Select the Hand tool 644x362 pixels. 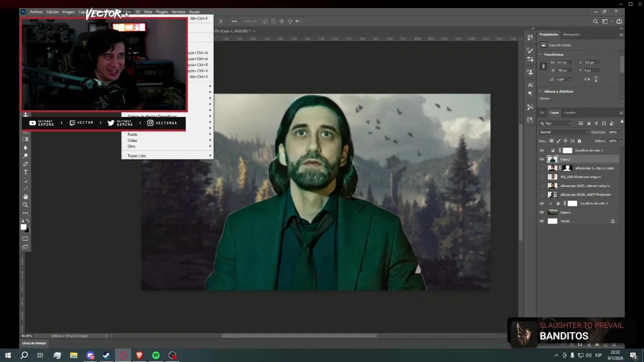click(x=26, y=197)
